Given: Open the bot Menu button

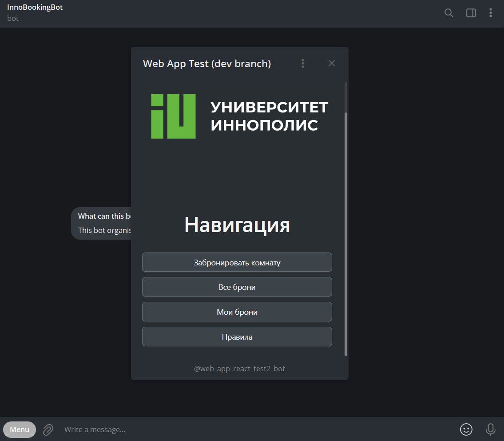Looking at the screenshot, I should pyautogui.click(x=20, y=429).
